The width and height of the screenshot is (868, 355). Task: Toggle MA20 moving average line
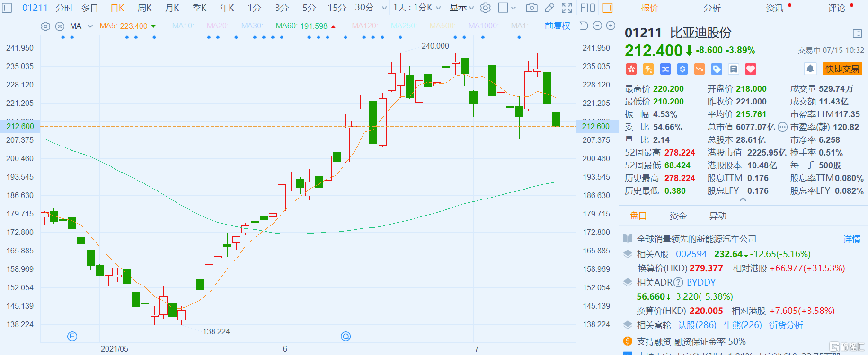coord(217,26)
